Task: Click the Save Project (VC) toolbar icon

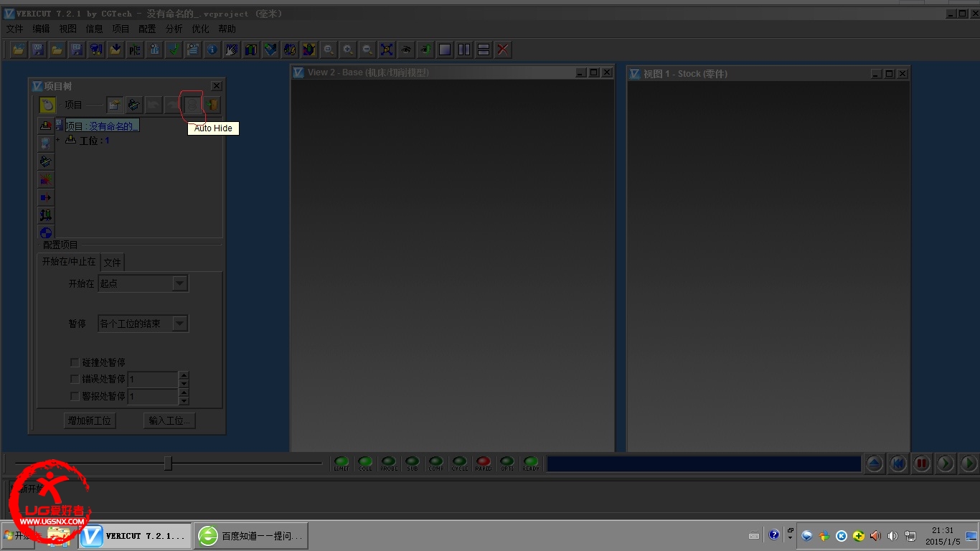Action: (x=38, y=50)
